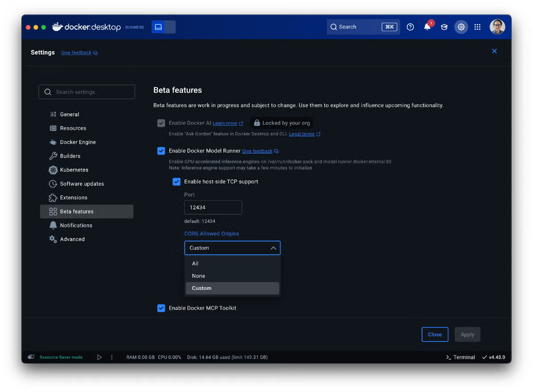Screen dimensions: 533x392
Task: Click the BUSINESS plan label
Action: (135, 28)
